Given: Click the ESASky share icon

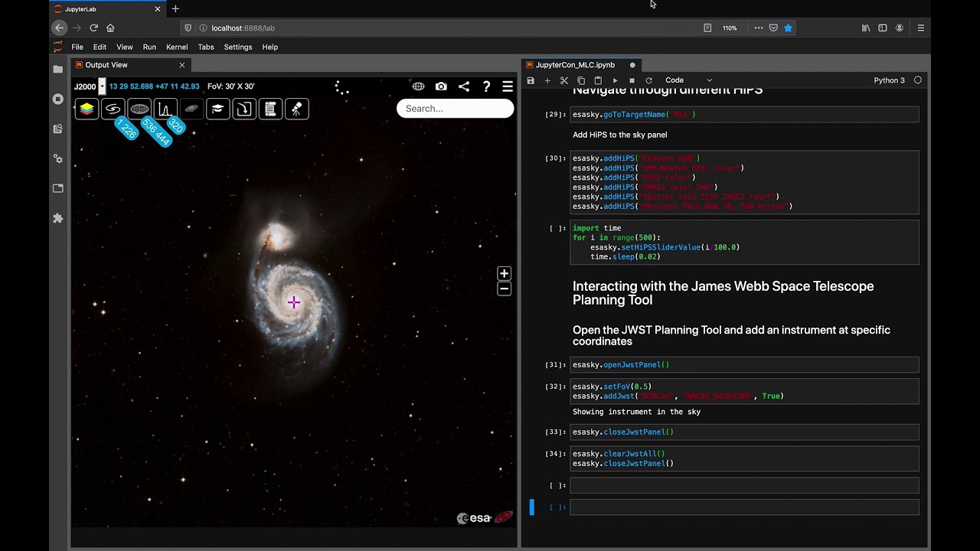Looking at the screenshot, I should [464, 86].
